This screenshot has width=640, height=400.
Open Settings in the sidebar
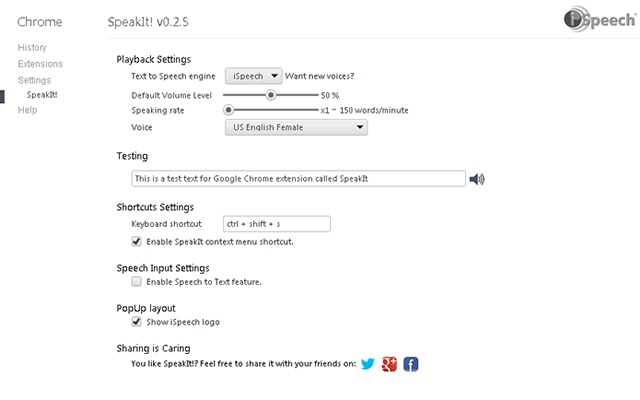[34, 80]
